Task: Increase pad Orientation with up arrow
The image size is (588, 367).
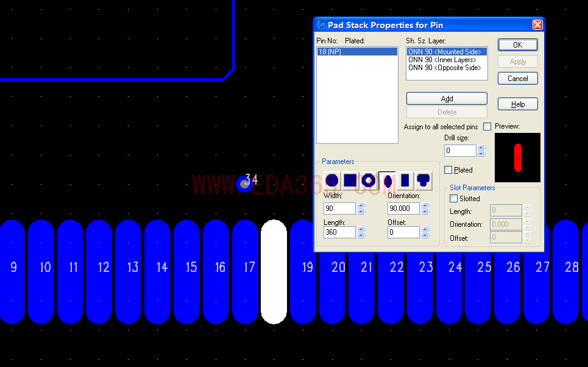Action: pos(425,205)
